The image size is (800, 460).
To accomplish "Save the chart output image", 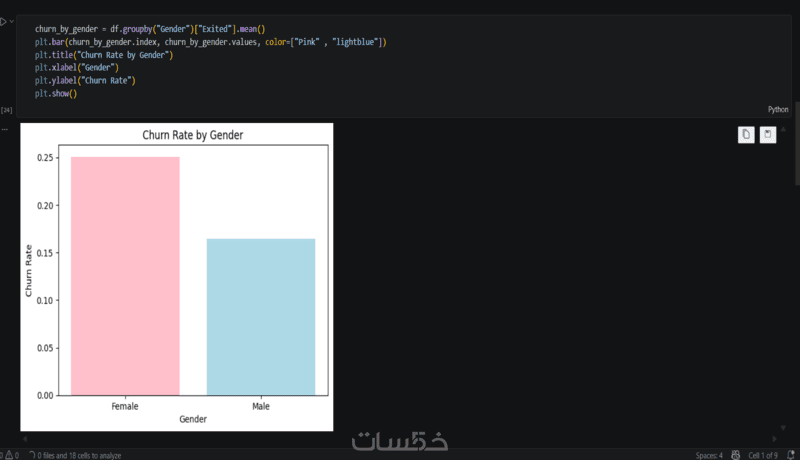I will coord(768,134).
